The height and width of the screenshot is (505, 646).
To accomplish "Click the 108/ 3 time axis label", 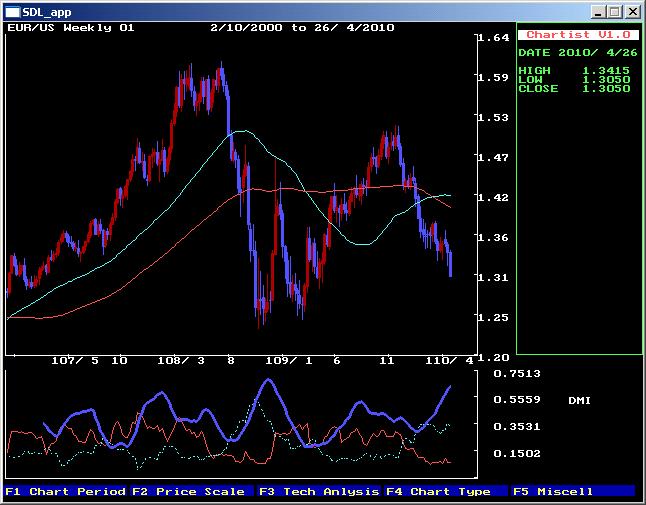I will tap(181, 361).
